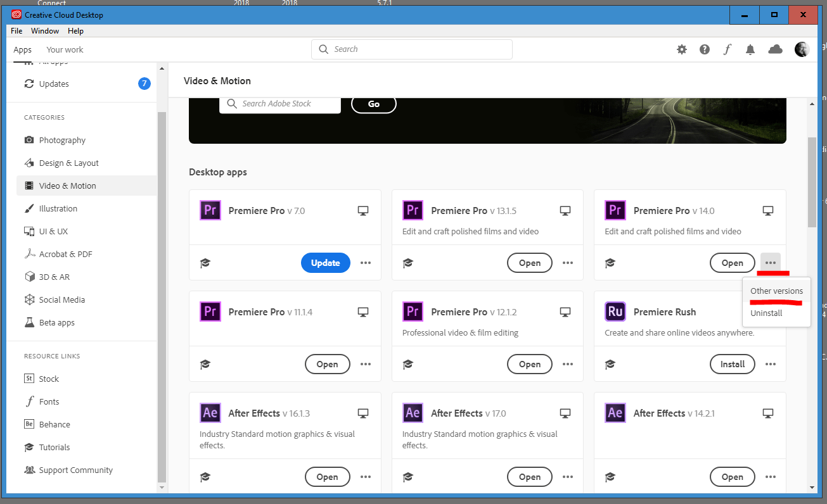827x504 pixels.
Task: Open more actions menu on the Premiere Rush card
Action: 770,363
